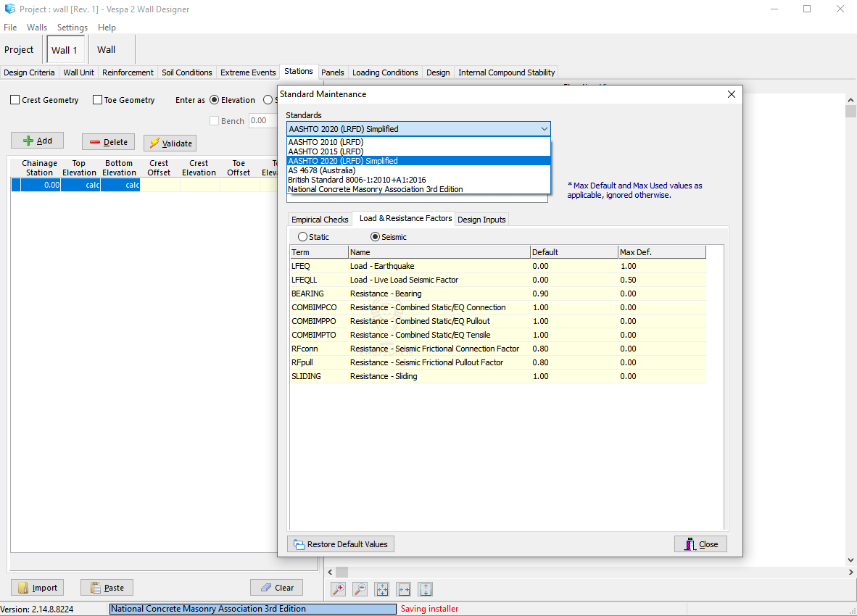Image resolution: width=857 pixels, height=616 pixels.
Task: Open the Design Criteria tab
Action: pyautogui.click(x=29, y=72)
